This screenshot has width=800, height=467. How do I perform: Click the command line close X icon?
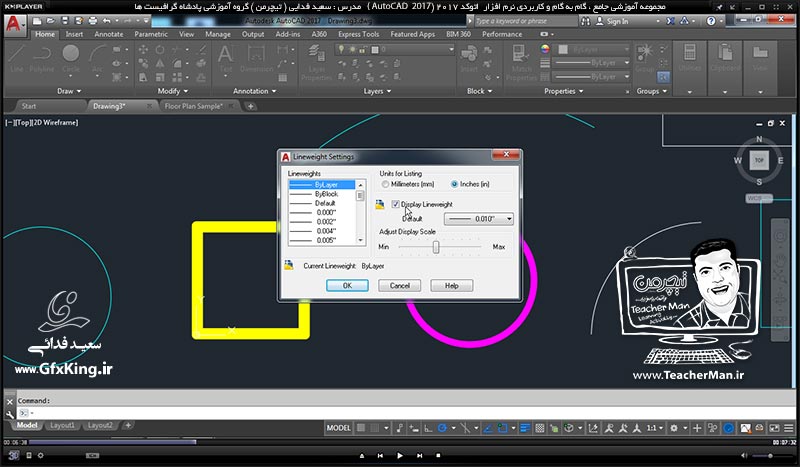[x=10, y=402]
